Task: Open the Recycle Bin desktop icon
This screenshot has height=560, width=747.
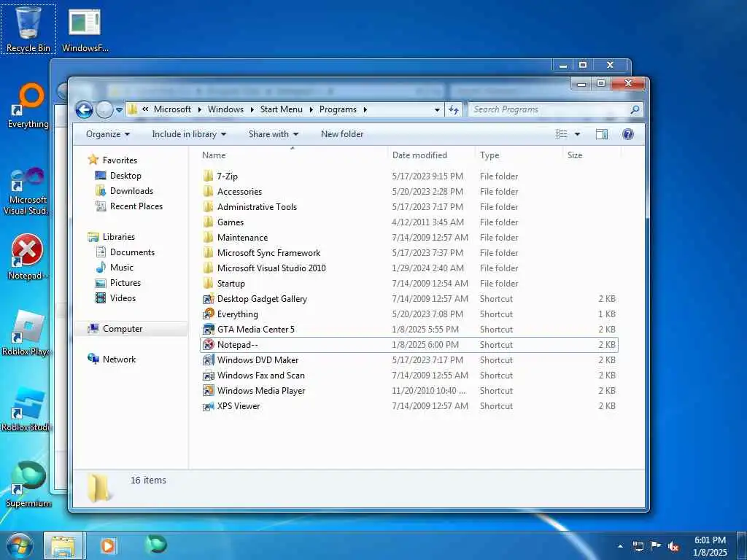Action: coord(28,28)
